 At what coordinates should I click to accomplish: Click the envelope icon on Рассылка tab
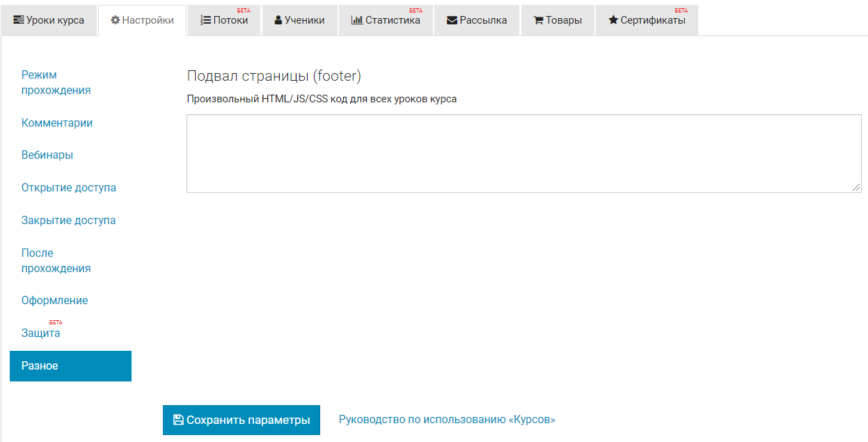(x=452, y=20)
